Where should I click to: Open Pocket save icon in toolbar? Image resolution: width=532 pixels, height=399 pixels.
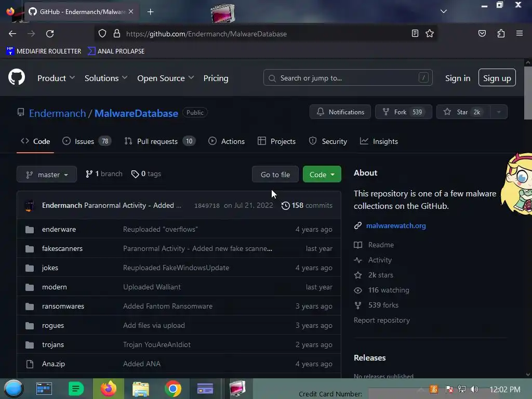point(482,33)
